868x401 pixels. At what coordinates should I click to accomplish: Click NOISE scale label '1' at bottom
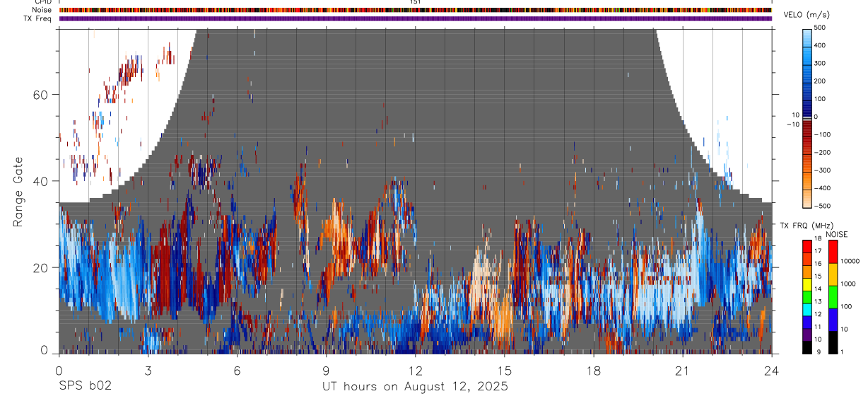coord(841,351)
